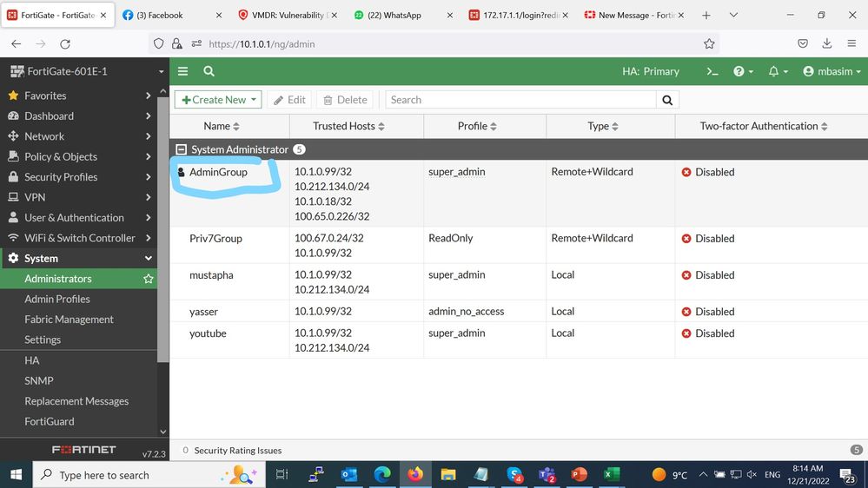
Task: Bookmark this page with the star icon
Action: click(709, 43)
